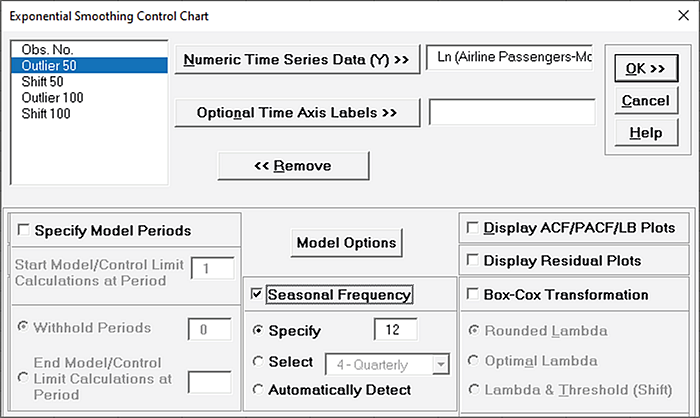Choose 'Shift 50' from the variable list

point(43,82)
